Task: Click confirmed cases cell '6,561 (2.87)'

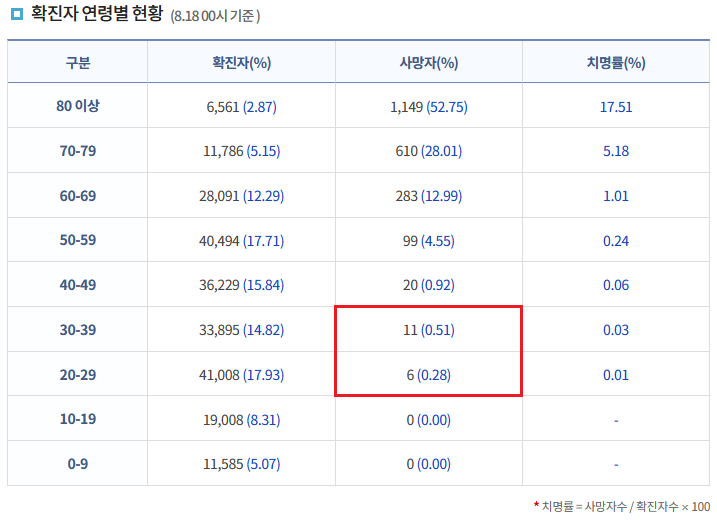Action: point(241,107)
